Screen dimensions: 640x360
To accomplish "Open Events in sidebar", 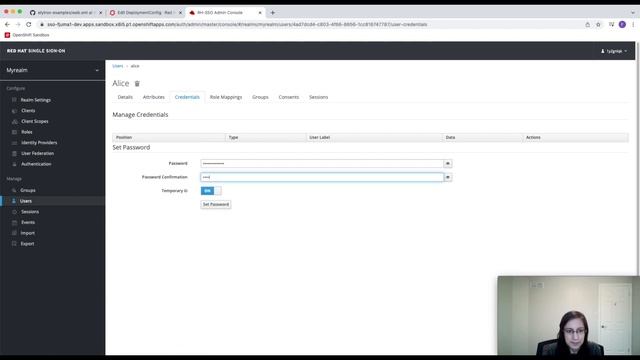I will click(x=28, y=222).
